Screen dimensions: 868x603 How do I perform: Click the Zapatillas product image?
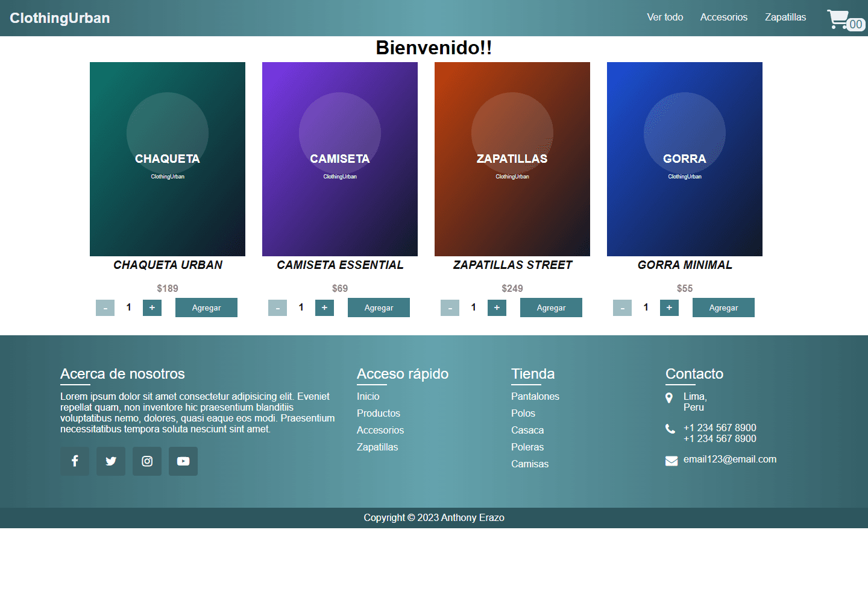pyautogui.click(x=512, y=159)
